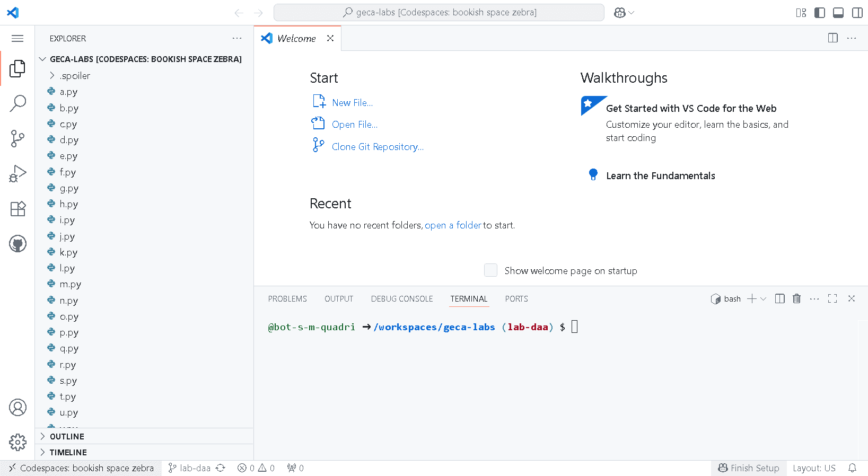The width and height of the screenshot is (868, 476).
Task: Go back using the left arrow
Action: coord(239,13)
